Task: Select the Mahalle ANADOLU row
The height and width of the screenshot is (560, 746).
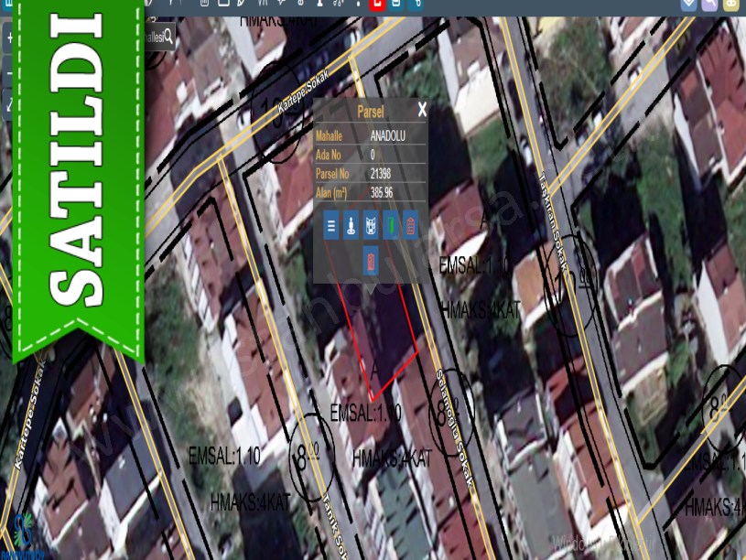Action: click(371, 135)
